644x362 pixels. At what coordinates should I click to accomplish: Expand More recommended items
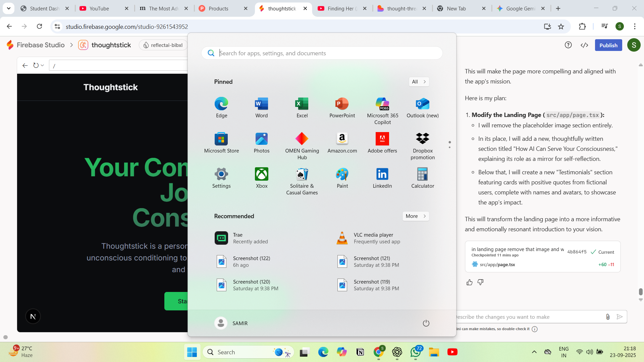tap(416, 216)
